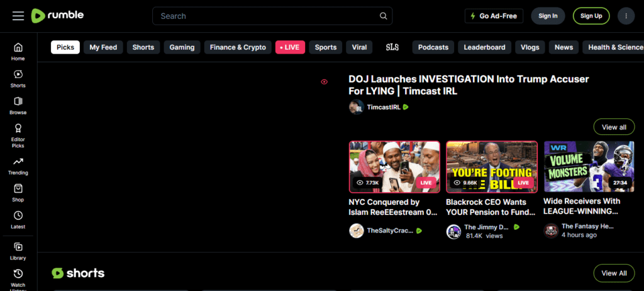This screenshot has height=291, width=644.
Task: Open the Health & Science tab
Action: tap(613, 47)
